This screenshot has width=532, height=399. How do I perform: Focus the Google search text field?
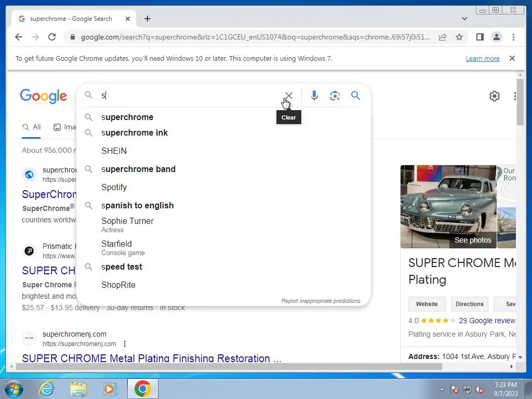[190, 96]
